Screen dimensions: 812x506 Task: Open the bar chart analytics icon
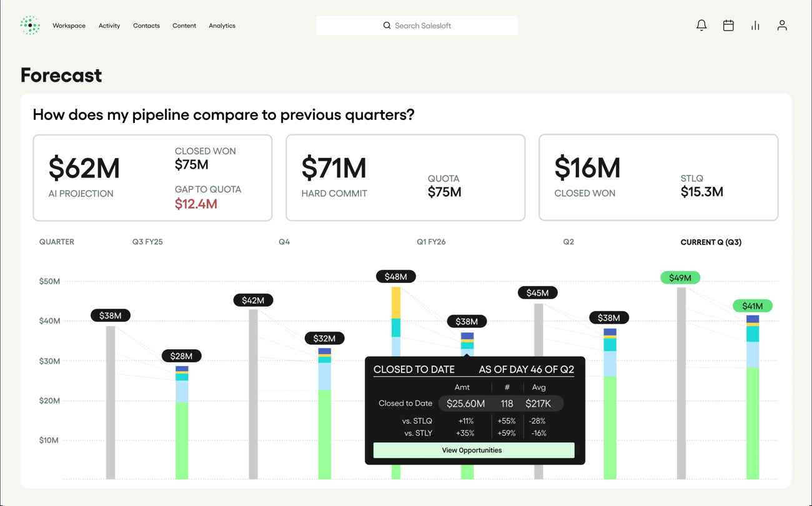[755, 26]
